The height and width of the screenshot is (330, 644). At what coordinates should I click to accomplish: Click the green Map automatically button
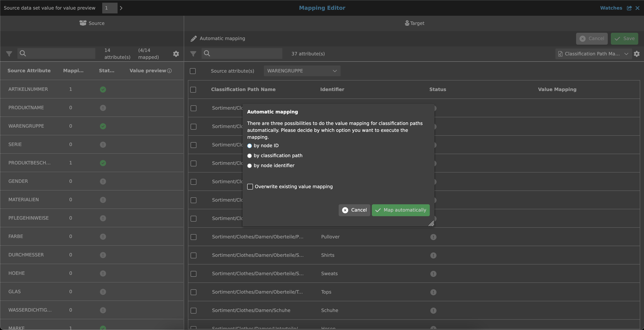point(400,210)
